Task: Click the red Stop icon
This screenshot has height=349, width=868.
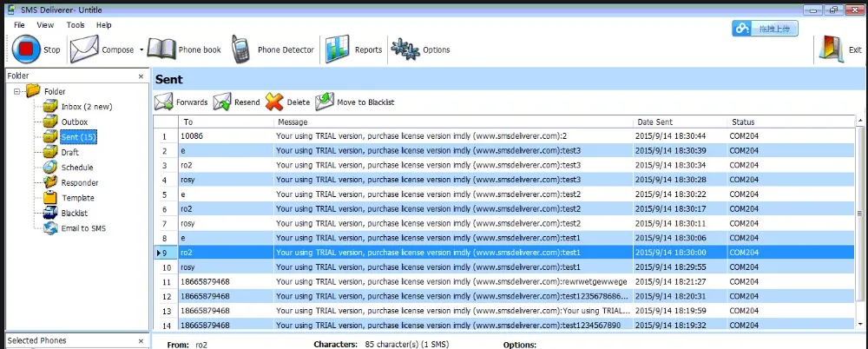Action: 26,49
